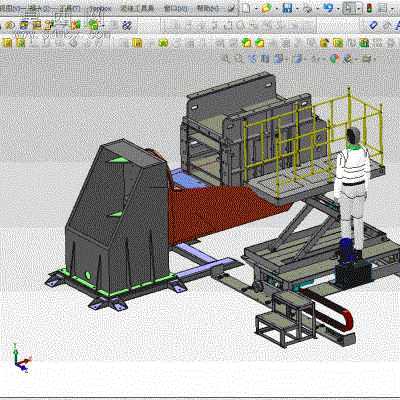
Task: Save the assembly with the floppy icon
Action: pyautogui.click(x=287, y=8)
